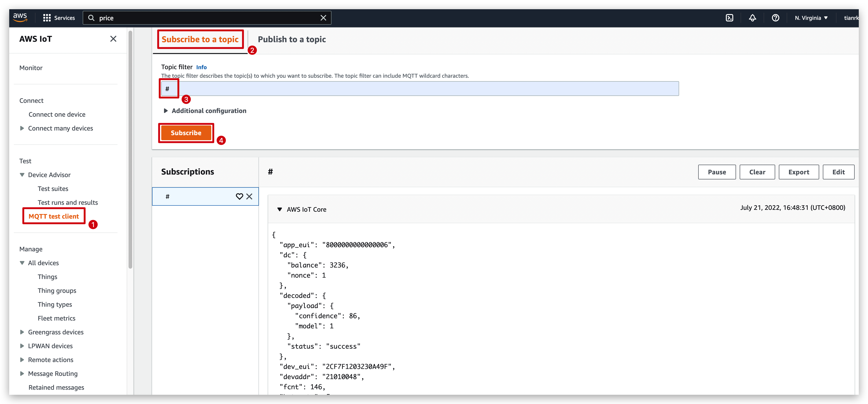
Task: Expand Greengrass devices
Action: tap(22, 332)
